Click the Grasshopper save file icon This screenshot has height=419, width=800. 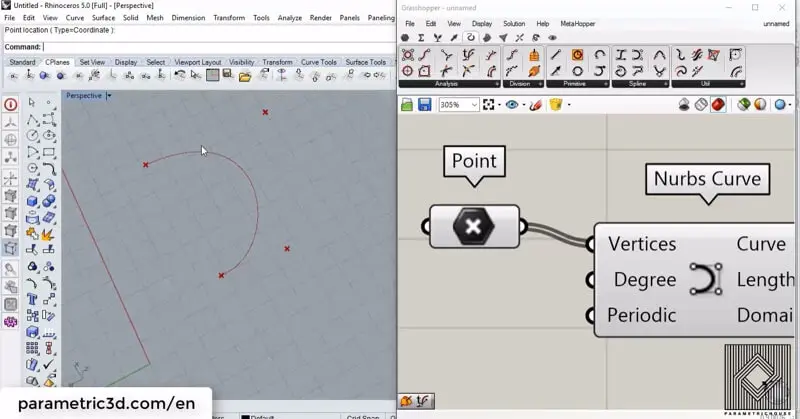pyautogui.click(x=426, y=104)
